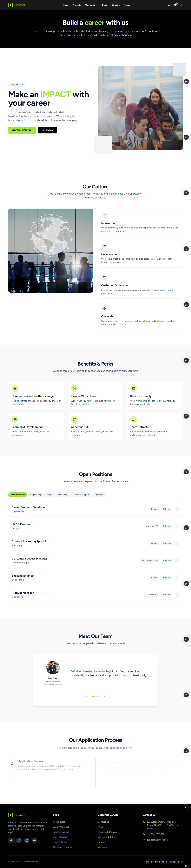Screen dimensions: 191x868
Task: Click the culture globe network image
Action: [51, 251]
